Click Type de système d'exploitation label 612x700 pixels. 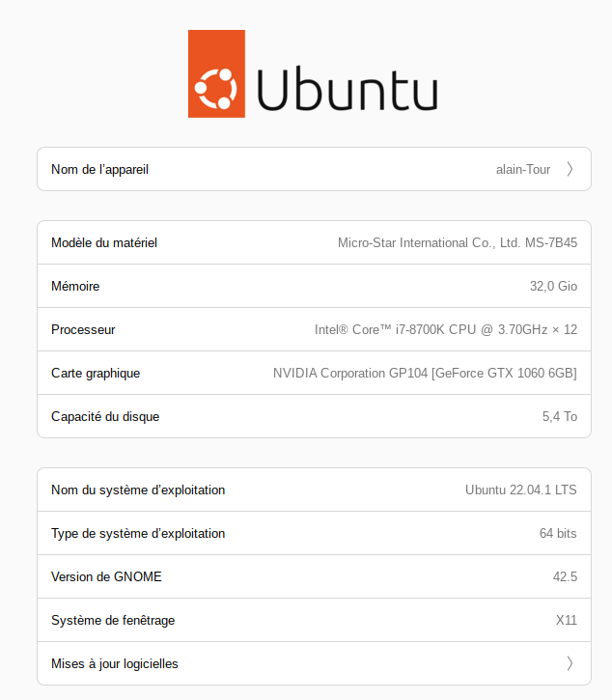(138, 534)
